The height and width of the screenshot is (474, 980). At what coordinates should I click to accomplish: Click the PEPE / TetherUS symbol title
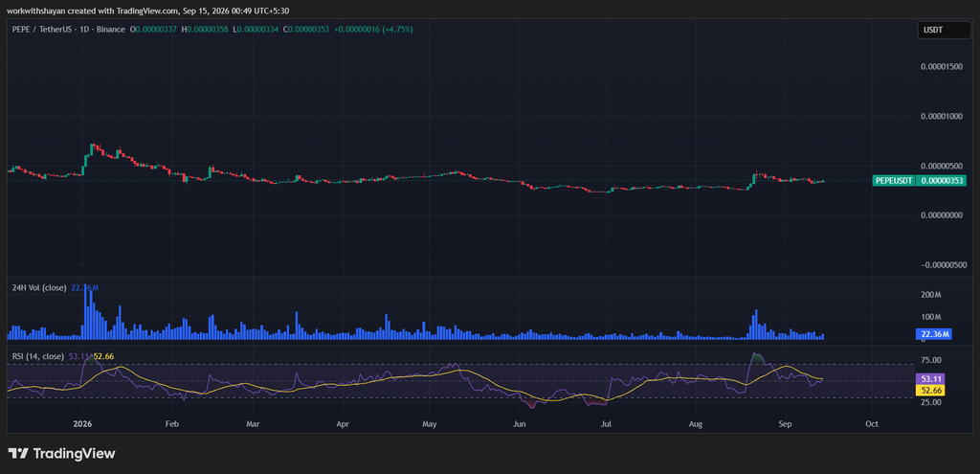[x=42, y=30]
